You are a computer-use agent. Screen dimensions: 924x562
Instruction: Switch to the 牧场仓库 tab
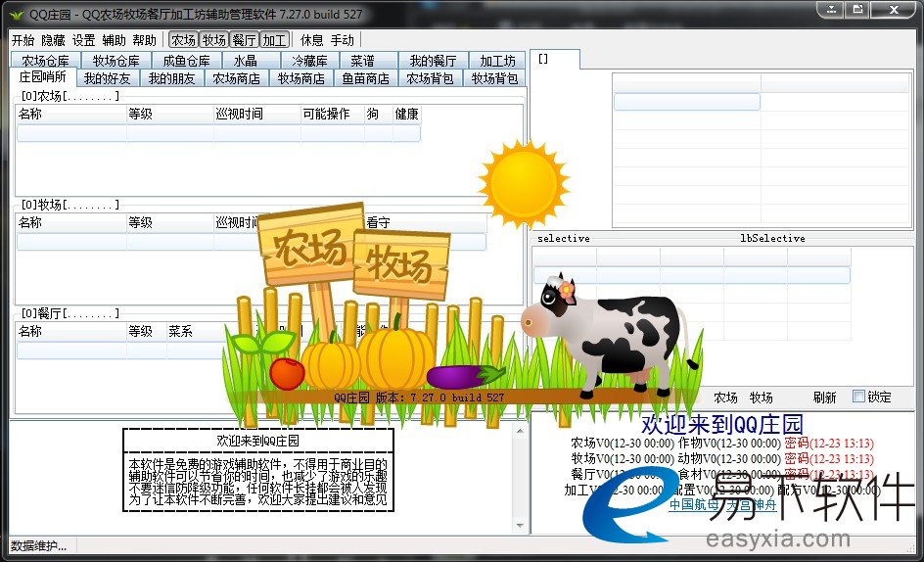[116, 61]
